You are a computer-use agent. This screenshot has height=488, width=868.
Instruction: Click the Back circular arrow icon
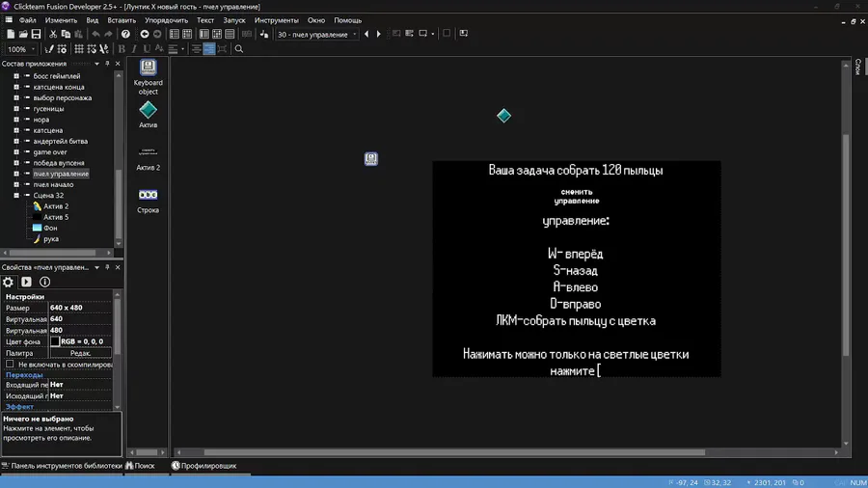(145, 35)
